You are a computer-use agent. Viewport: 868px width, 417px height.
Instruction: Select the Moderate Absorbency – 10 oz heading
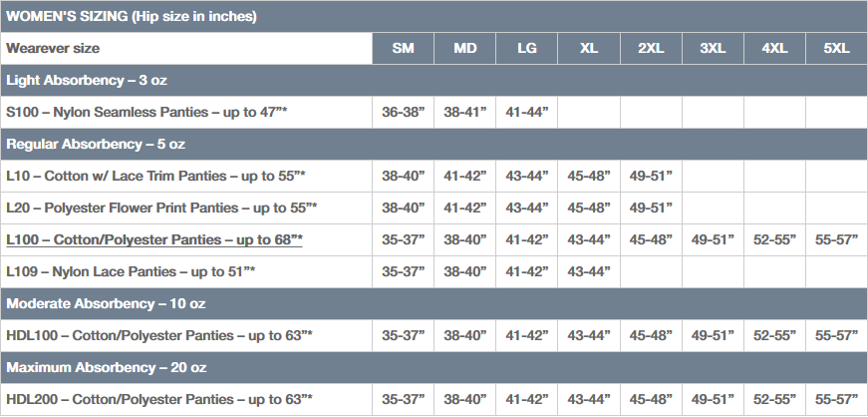click(106, 303)
